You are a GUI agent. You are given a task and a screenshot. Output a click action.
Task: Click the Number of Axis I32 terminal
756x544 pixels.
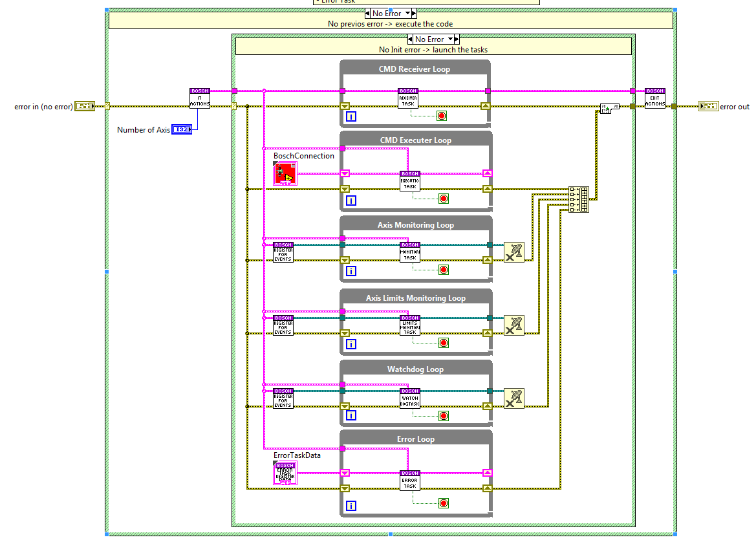tap(182, 129)
